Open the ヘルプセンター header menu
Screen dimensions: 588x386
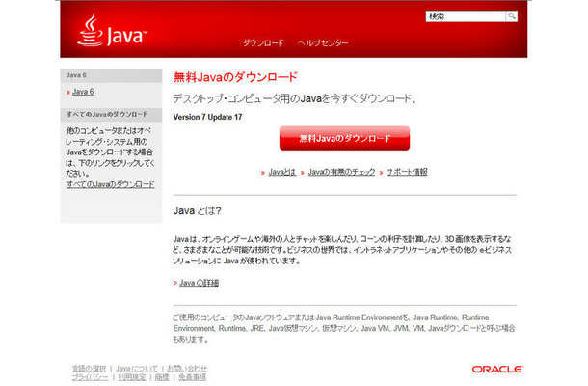click(x=323, y=42)
